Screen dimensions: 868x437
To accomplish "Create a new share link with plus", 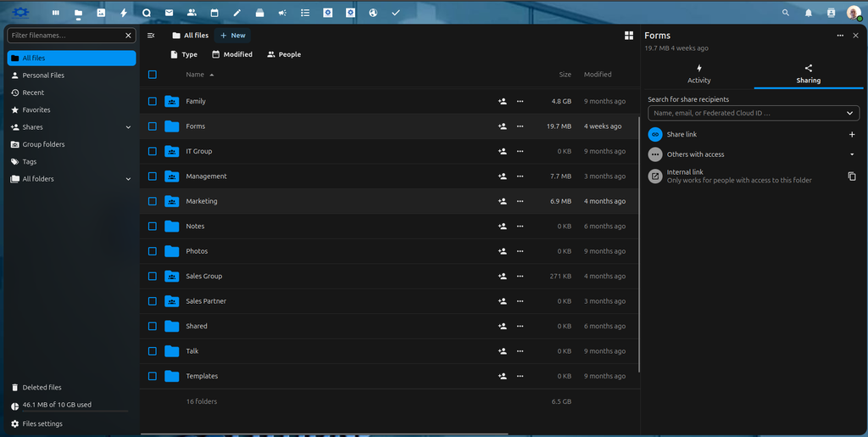I will pos(852,134).
